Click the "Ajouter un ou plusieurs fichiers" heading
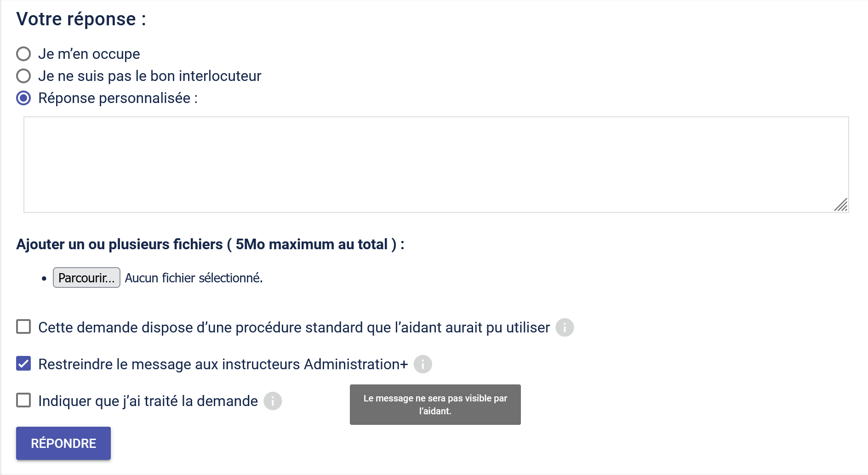The image size is (868, 475). 210,244
